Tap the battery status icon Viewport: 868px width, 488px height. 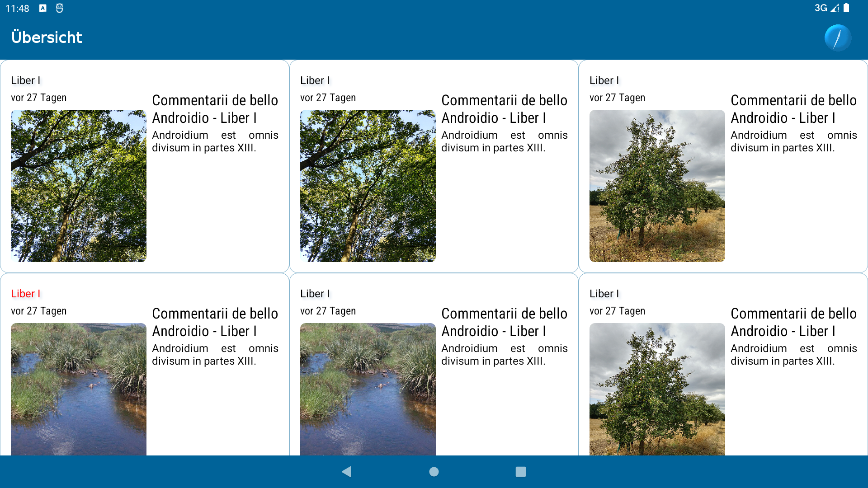(846, 8)
